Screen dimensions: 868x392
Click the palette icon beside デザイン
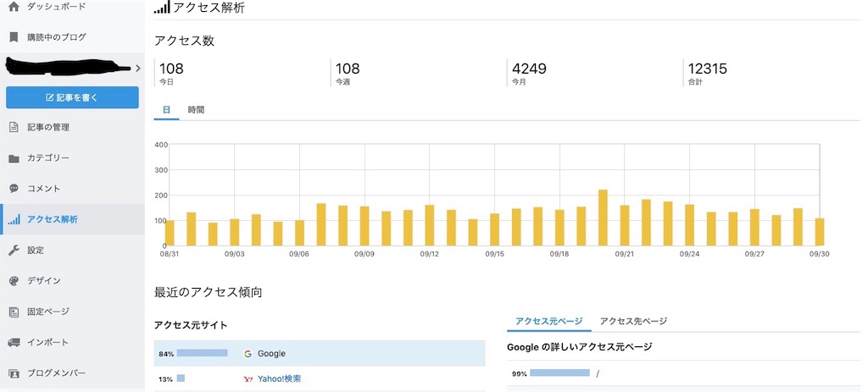(14, 281)
